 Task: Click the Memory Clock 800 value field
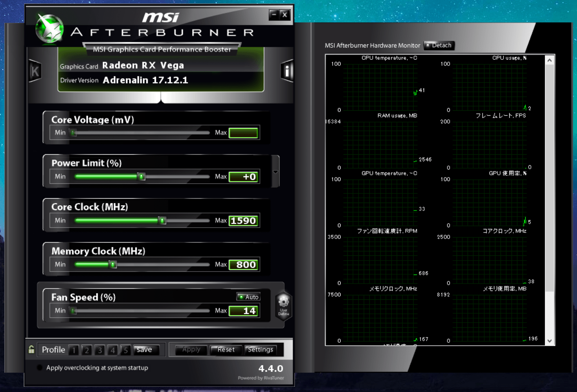(x=243, y=265)
